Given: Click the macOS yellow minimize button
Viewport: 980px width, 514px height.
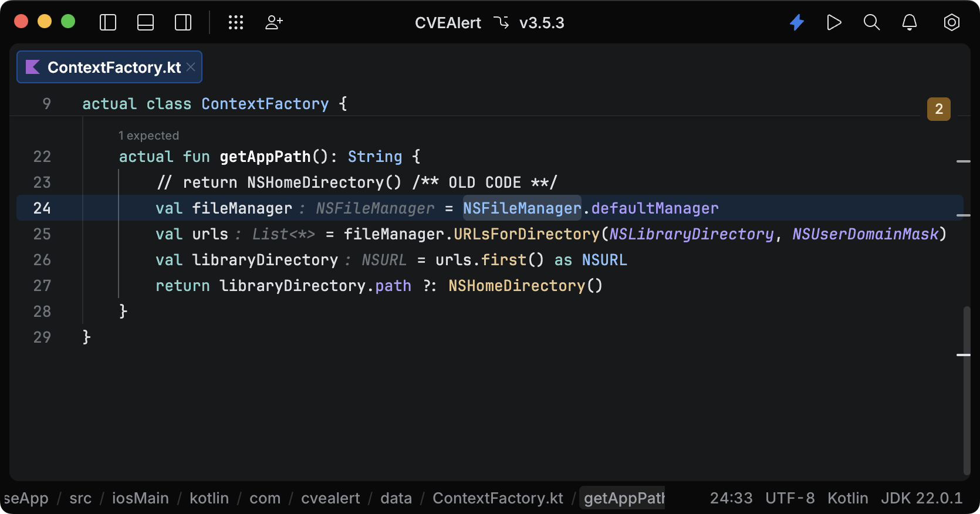Looking at the screenshot, I should [x=45, y=22].
